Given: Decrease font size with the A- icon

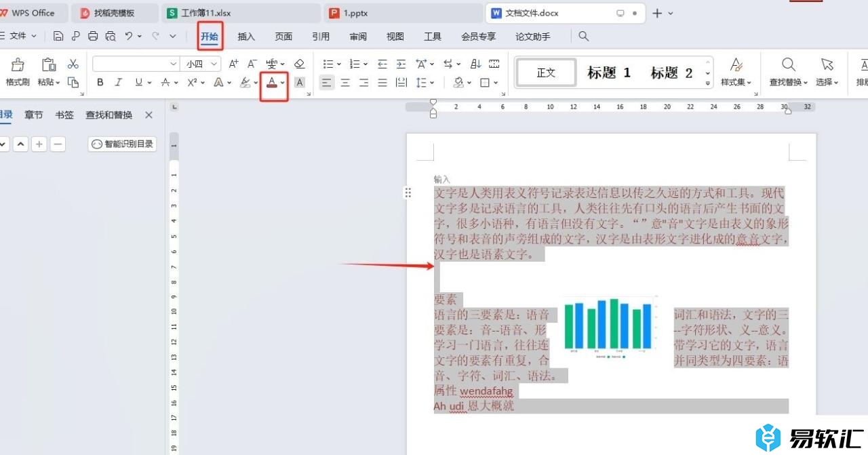Looking at the screenshot, I should pyautogui.click(x=252, y=64).
